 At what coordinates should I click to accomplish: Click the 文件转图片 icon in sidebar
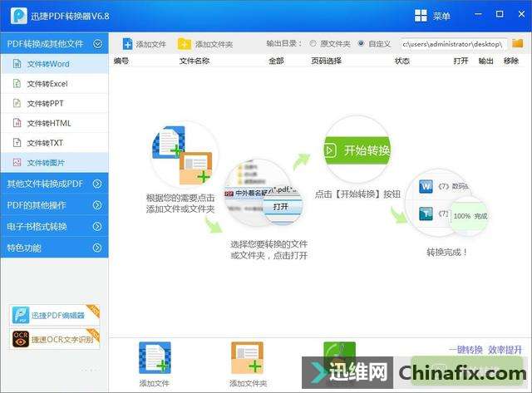tap(17, 162)
